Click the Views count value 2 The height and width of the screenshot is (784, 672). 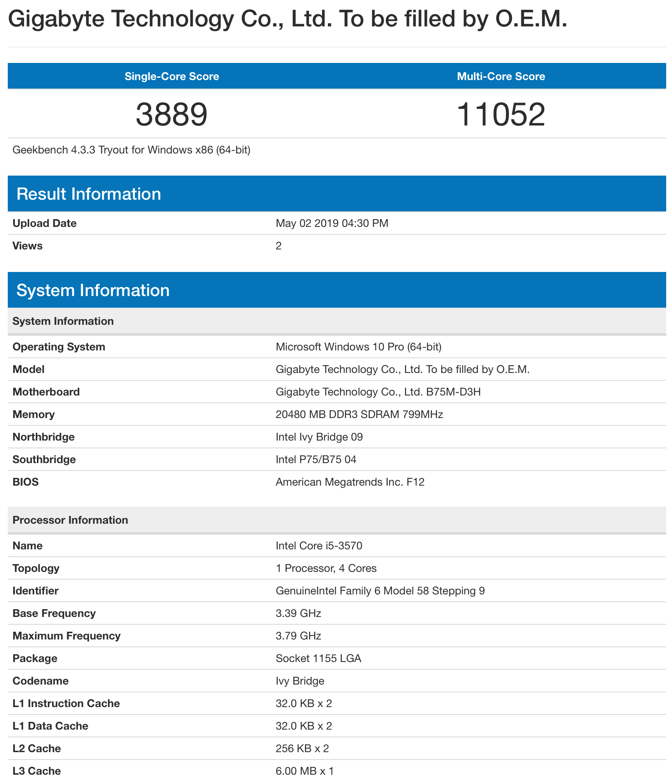point(279,246)
